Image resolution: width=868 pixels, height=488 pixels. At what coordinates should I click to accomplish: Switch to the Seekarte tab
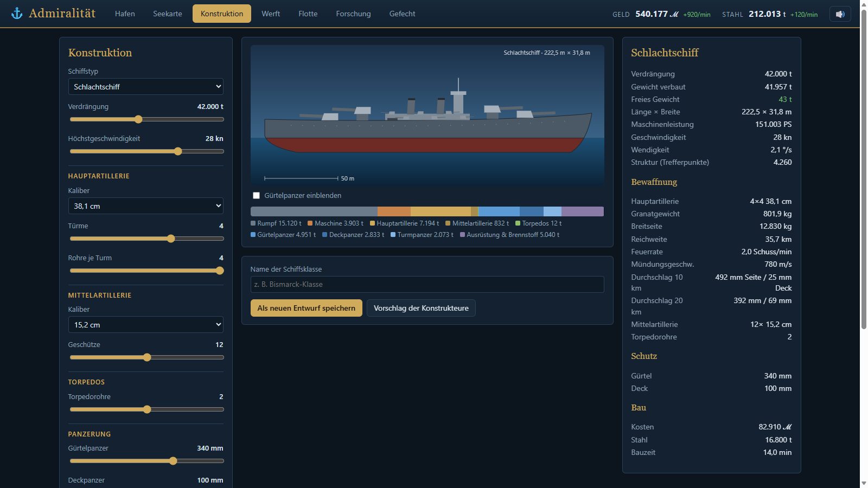(x=168, y=14)
